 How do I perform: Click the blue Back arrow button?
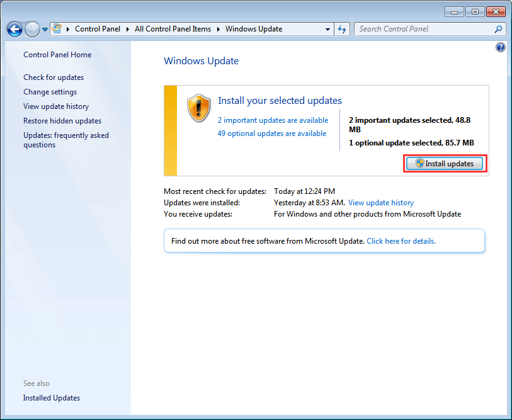(x=14, y=30)
